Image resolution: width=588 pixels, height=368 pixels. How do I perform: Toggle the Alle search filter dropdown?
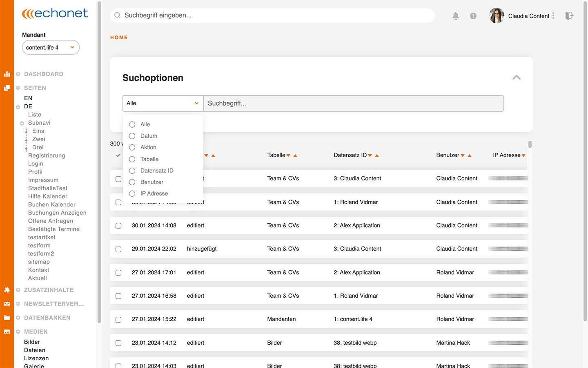(163, 103)
